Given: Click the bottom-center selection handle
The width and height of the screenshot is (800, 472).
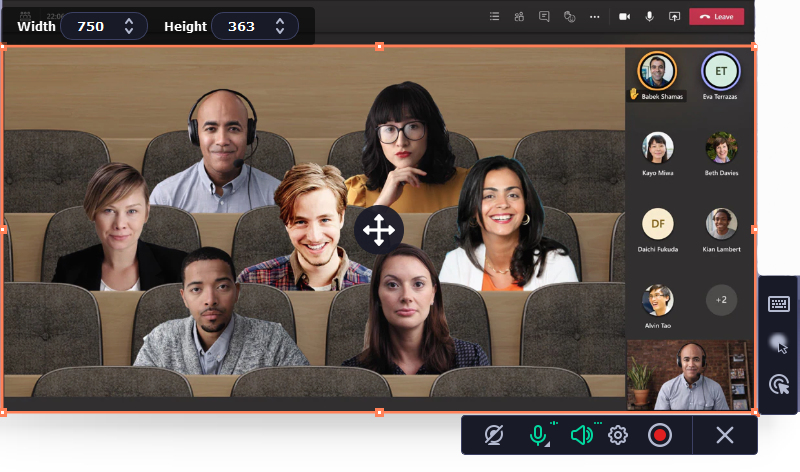Looking at the screenshot, I should click(379, 412).
